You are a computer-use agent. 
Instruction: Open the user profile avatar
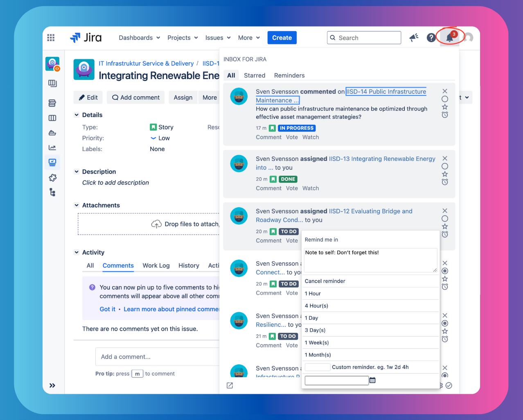[x=468, y=38]
